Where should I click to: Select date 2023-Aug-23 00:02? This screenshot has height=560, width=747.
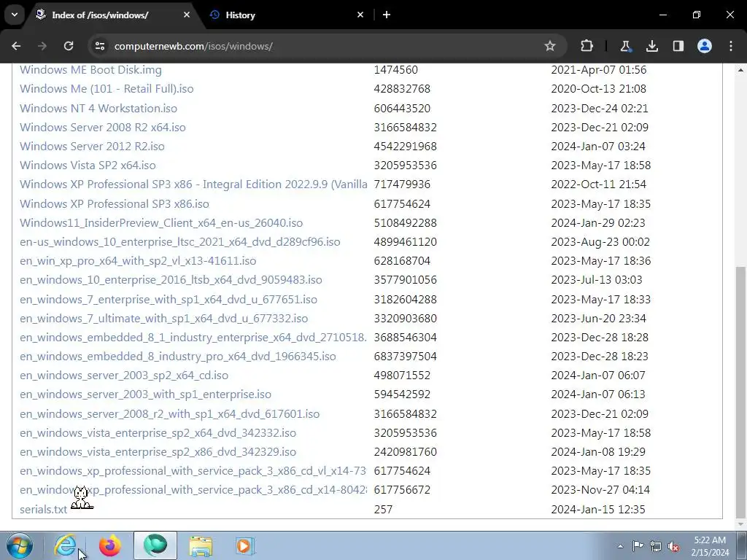600,242
